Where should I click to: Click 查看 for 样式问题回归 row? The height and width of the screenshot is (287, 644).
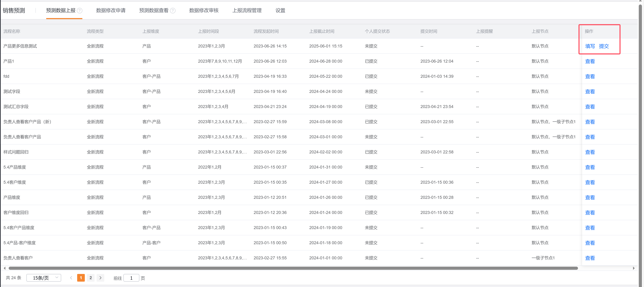[590, 152]
